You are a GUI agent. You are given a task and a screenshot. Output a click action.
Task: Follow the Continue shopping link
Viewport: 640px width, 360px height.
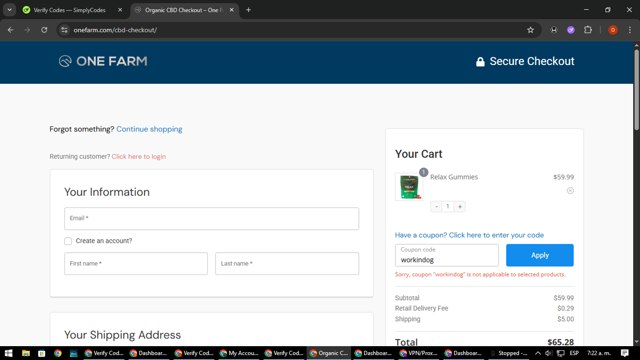click(x=149, y=129)
